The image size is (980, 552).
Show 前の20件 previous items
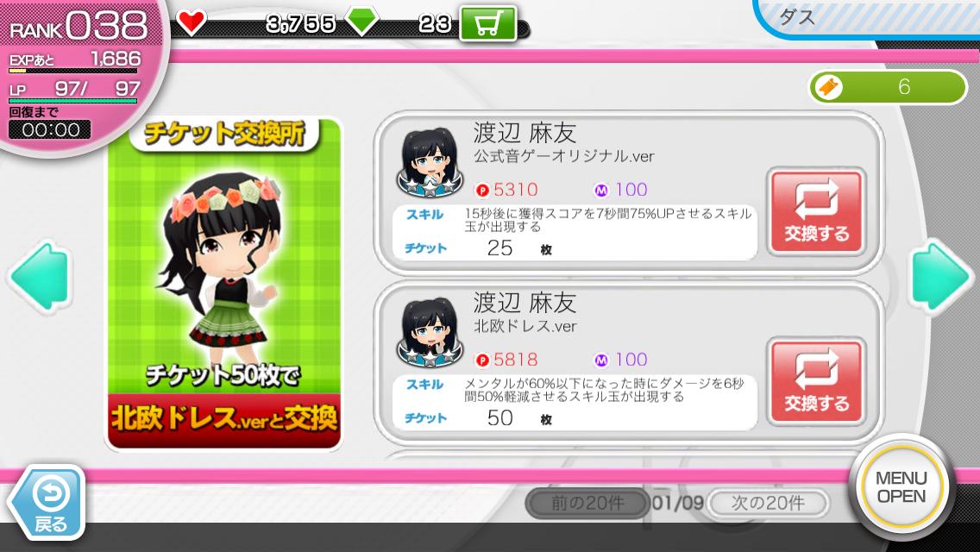587,503
